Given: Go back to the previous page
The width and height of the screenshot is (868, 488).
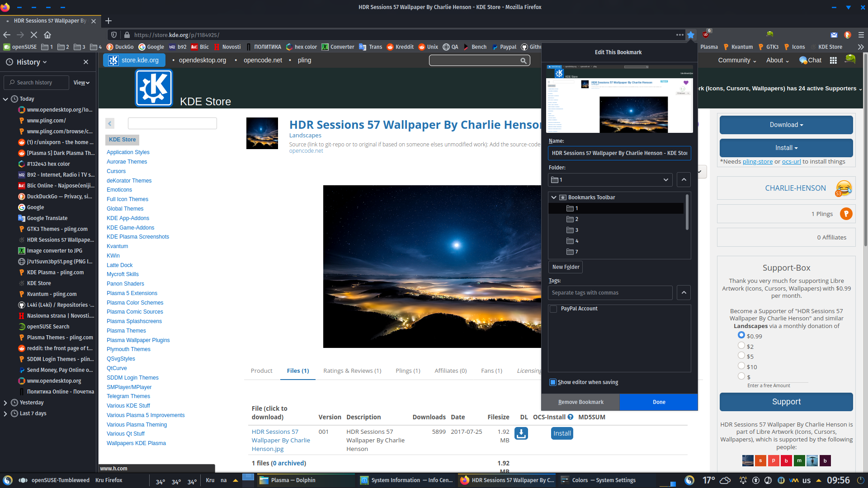Looking at the screenshot, I should coord(7,35).
